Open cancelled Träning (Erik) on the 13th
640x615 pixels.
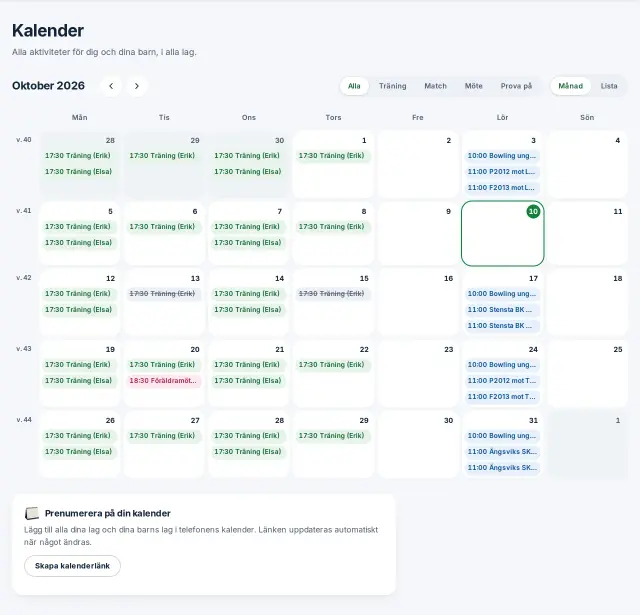pos(163,294)
